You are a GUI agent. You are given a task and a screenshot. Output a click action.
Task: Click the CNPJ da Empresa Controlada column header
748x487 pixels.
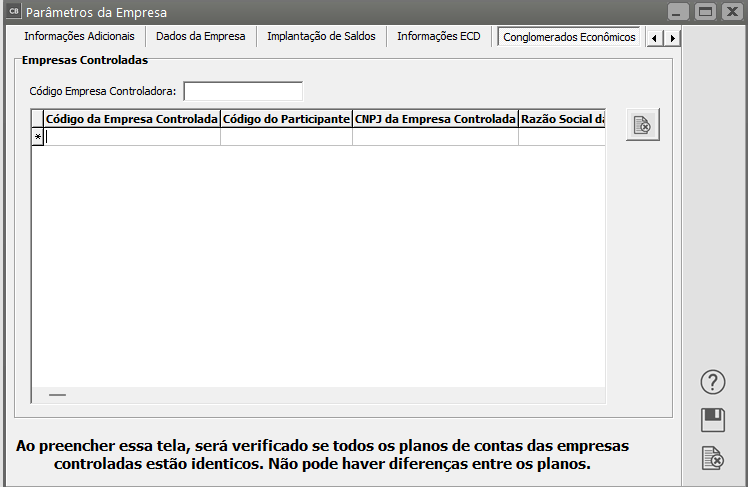pos(435,119)
